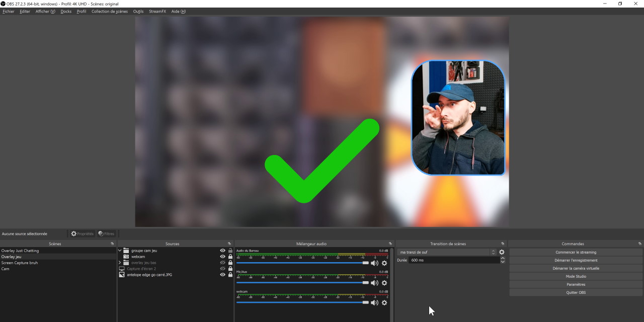The width and height of the screenshot is (644, 322).
Task: Select the Overlay Just Chatting scene
Action: pos(20,251)
